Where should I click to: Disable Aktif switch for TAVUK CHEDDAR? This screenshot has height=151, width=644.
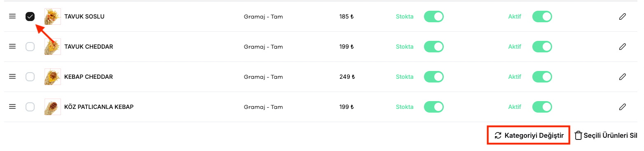click(542, 47)
